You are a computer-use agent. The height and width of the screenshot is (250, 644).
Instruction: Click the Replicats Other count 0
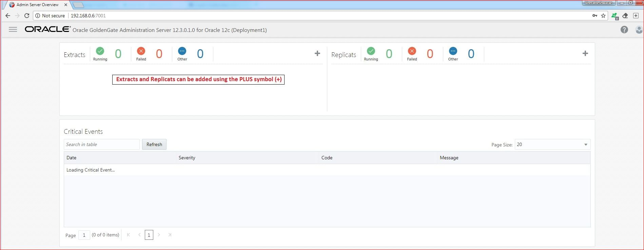click(x=471, y=54)
